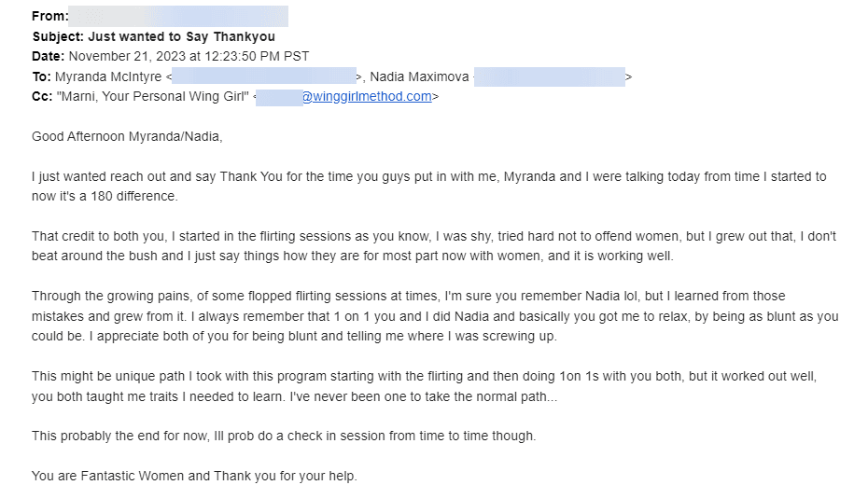Click the From: label
The width and height of the screenshot is (868, 499).
(49, 16)
